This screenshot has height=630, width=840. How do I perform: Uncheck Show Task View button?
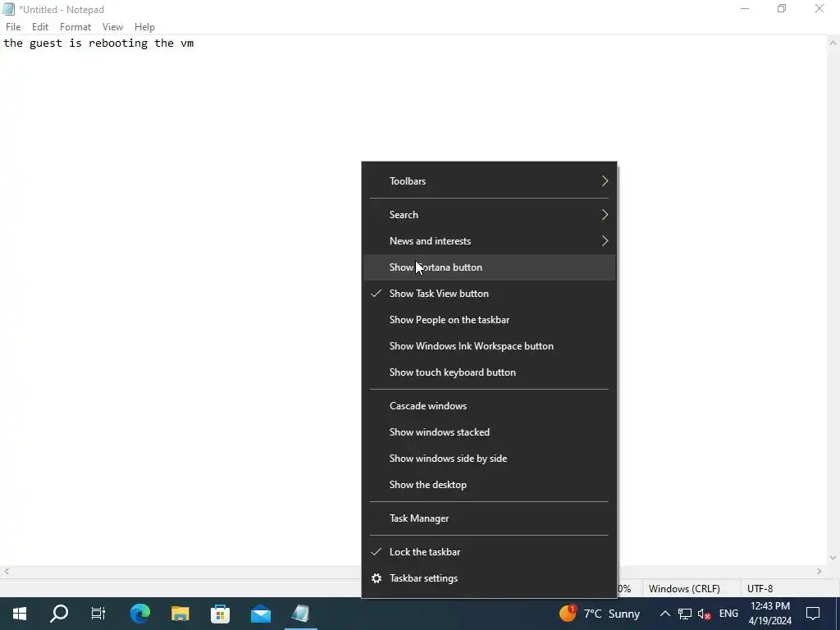click(489, 294)
